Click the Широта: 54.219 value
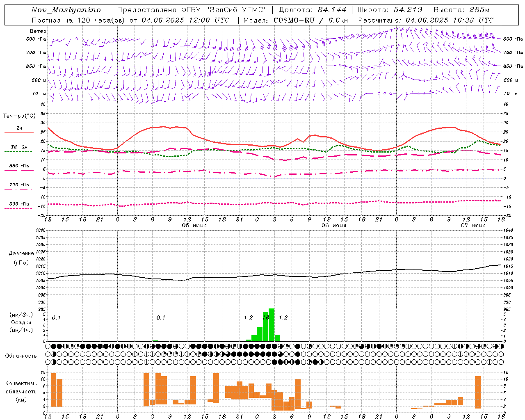525x420 pixels. (390, 10)
